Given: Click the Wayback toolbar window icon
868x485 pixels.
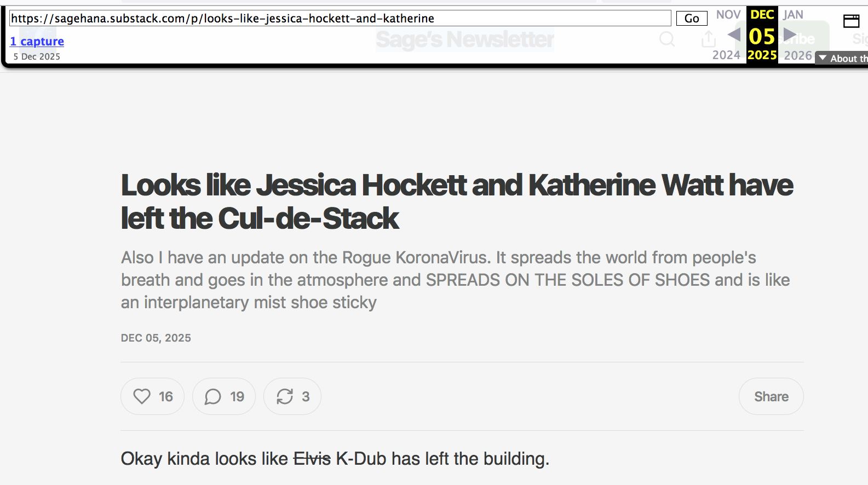Looking at the screenshot, I should 851,21.
